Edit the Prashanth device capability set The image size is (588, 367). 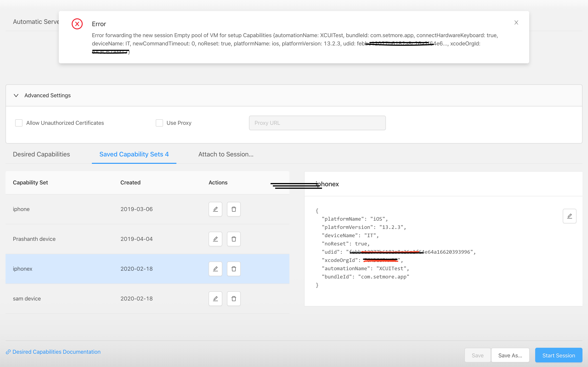[x=215, y=239]
